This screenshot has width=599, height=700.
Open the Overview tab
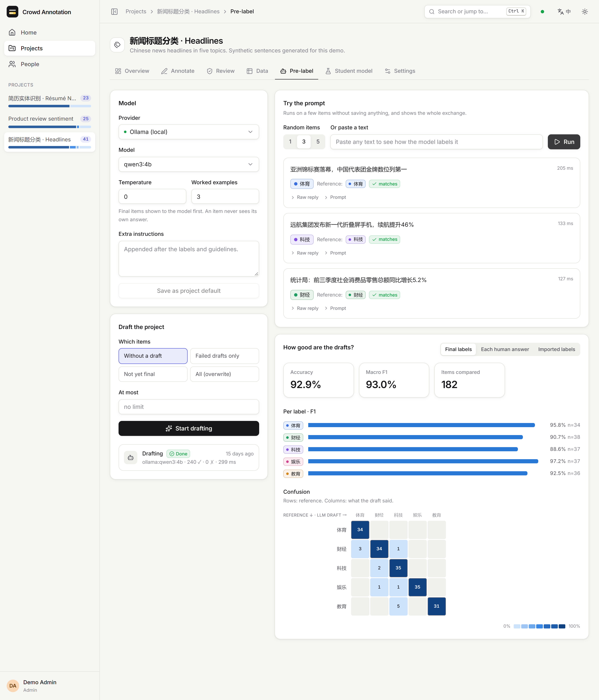(132, 71)
